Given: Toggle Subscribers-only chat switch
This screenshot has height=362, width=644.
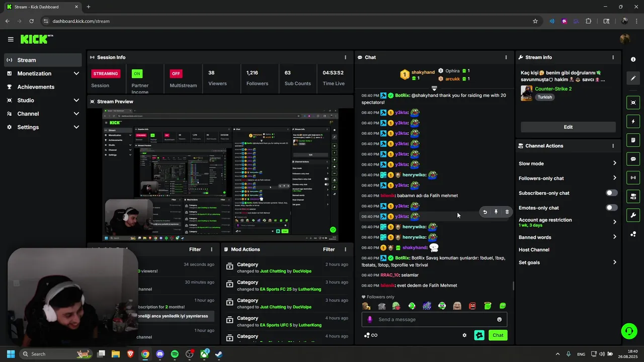Looking at the screenshot, I should [612, 193].
